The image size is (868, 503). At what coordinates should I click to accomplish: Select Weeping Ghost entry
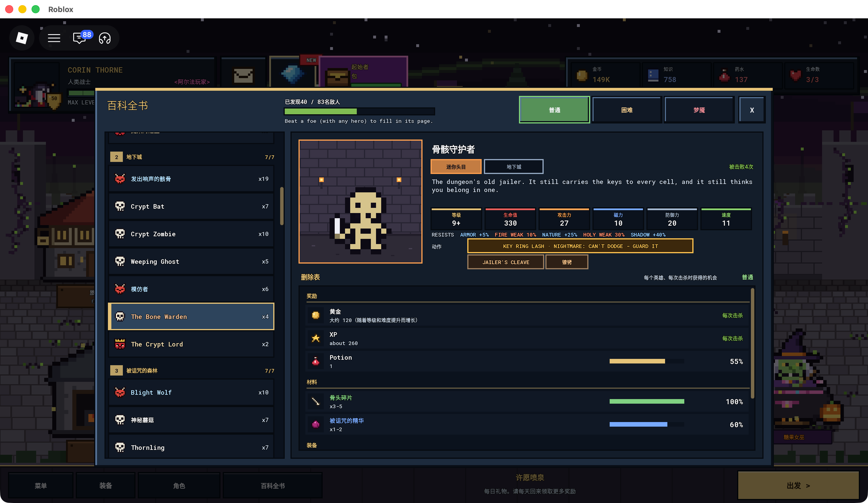click(191, 262)
